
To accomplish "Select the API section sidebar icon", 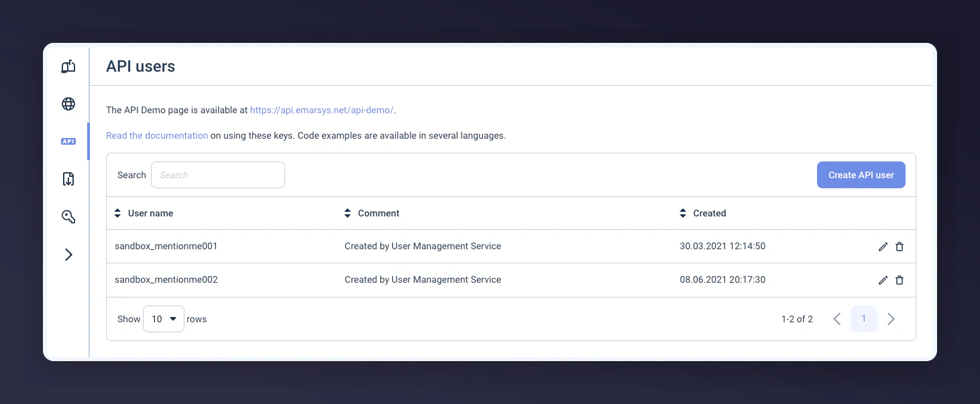I will click(68, 141).
